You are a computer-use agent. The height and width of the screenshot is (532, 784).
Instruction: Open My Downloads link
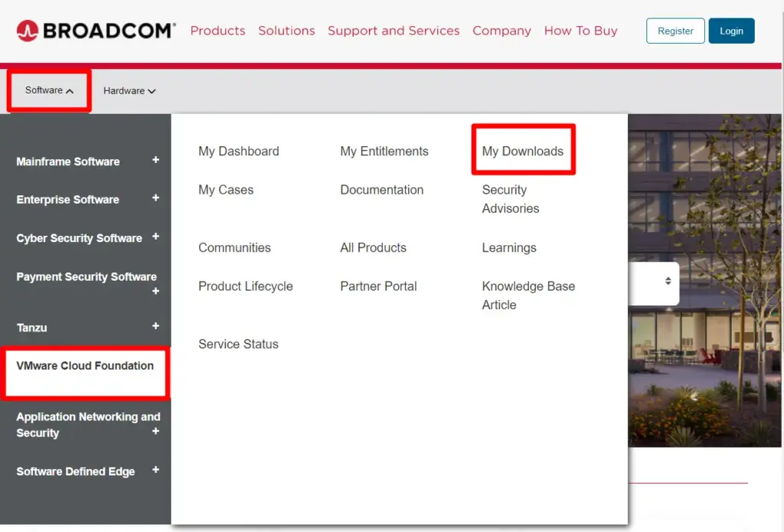pos(522,151)
